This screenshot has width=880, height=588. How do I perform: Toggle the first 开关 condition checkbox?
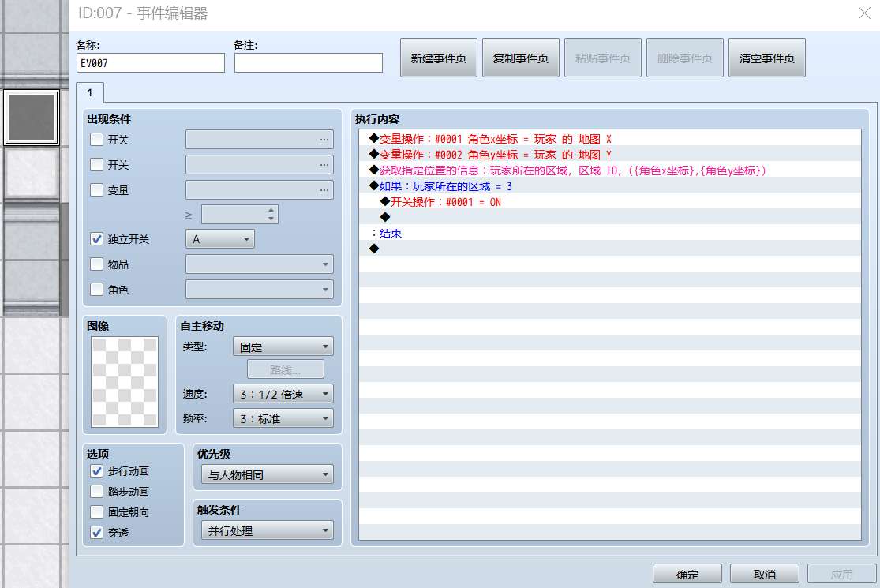96,139
